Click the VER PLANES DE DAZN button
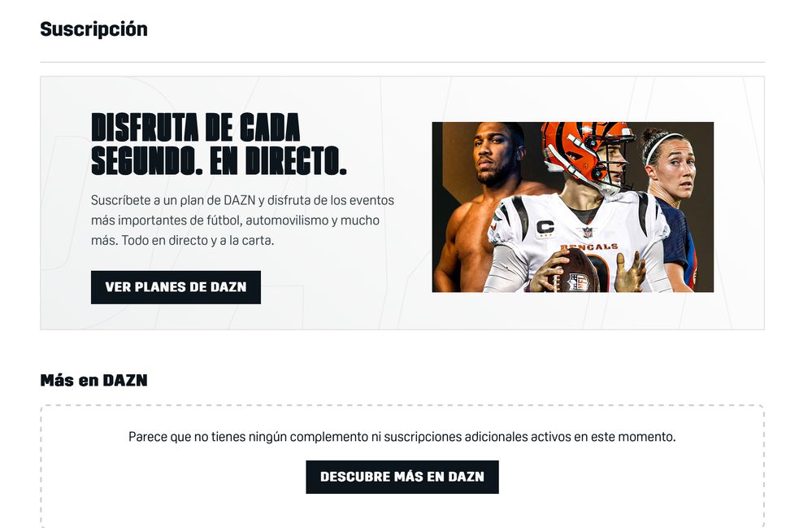Viewport: 812px width, 528px height. click(176, 287)
